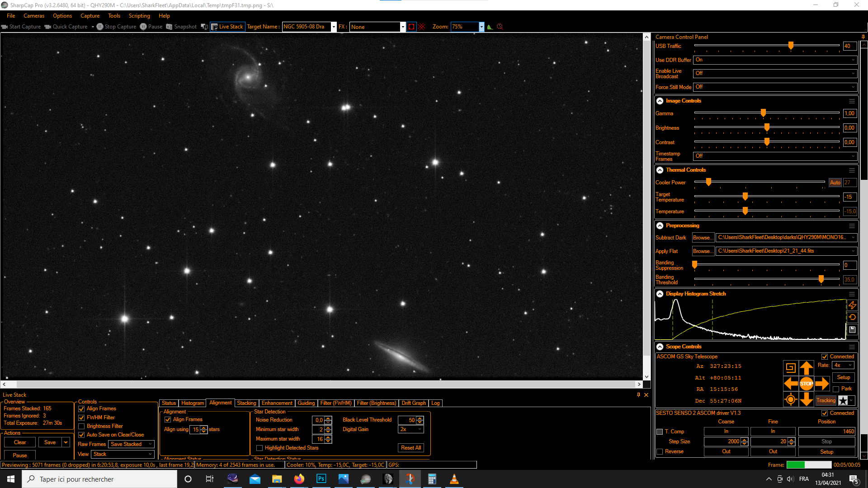868x488 pixels.
Task: Click the spiral search icon in Scope Controls
Action: [790, 368]
